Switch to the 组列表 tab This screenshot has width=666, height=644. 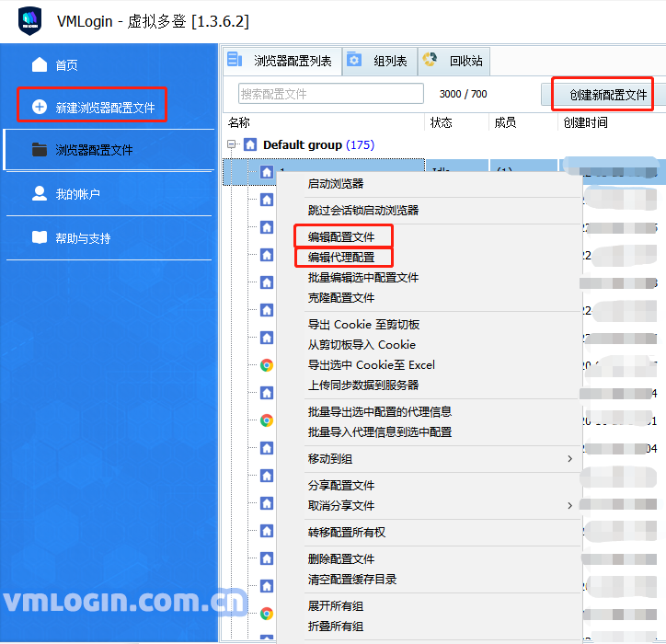[x=380, y=62]
